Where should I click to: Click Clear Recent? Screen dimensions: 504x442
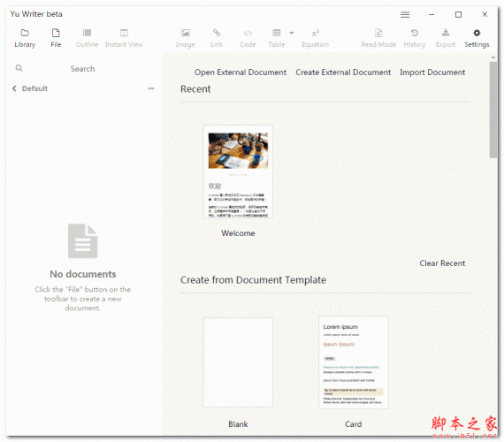click(x=442, y=263)
